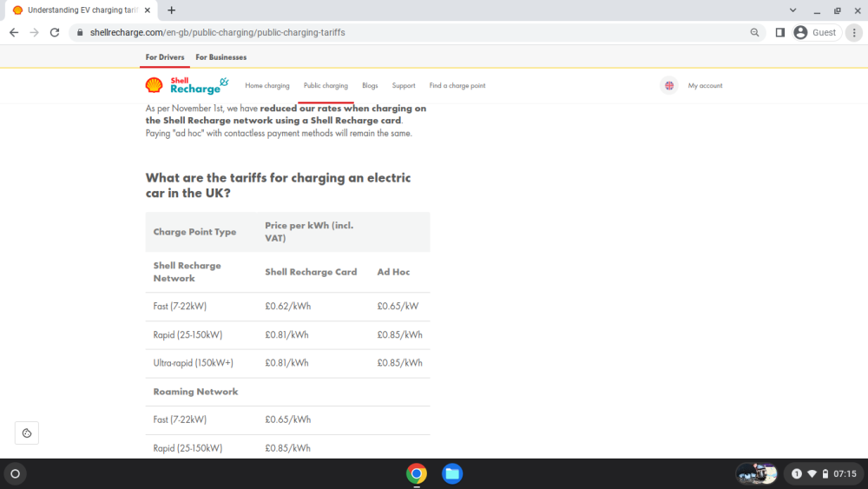
Task: Click the padlock site info icon
Action: (80, 33)
